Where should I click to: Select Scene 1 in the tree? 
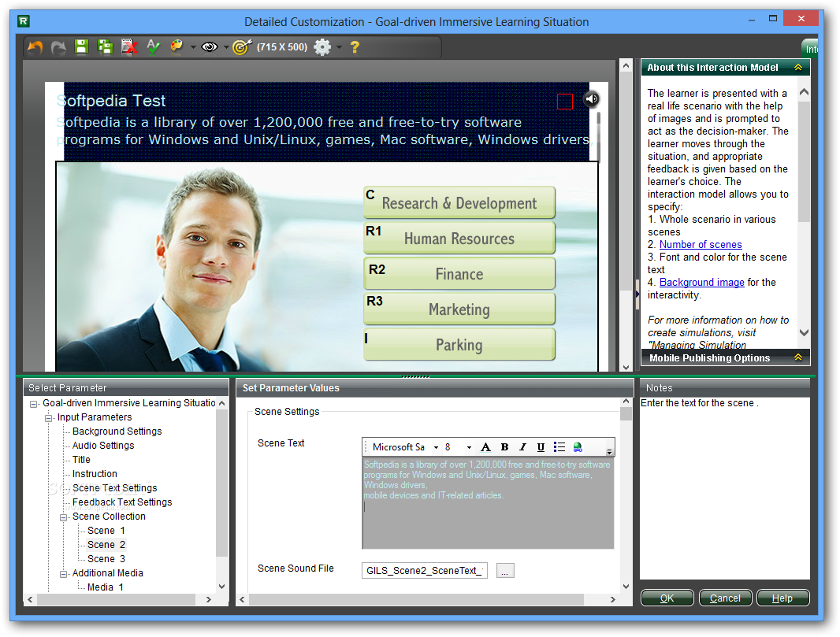tap(106, 531)
